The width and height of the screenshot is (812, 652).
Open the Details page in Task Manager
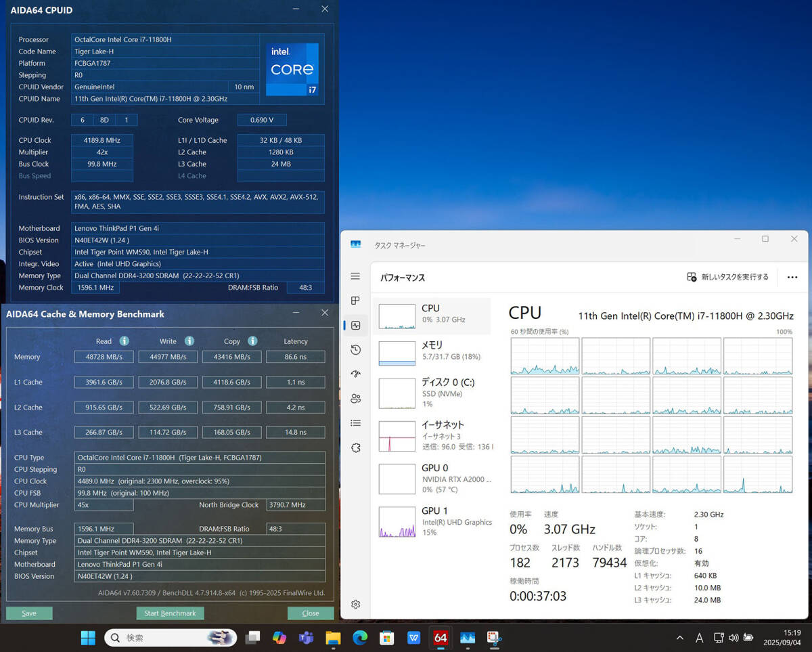pos(356,423)
